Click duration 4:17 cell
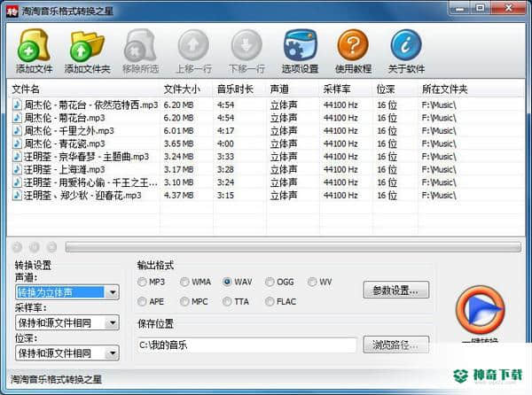The image size is (532, 395). tap(225, 131)
